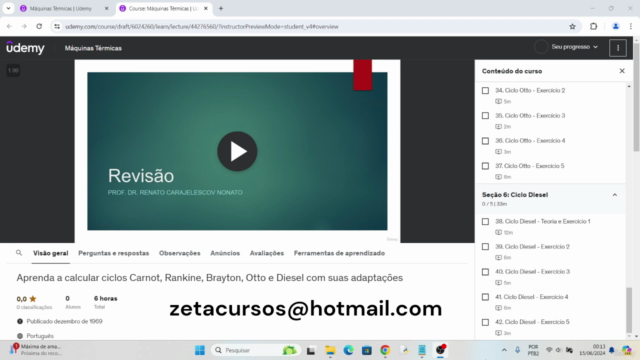Check lecture 36 Ciclo Otto - Exercício 4
Screen dimensions: 640x360
(x=485, y=141)
